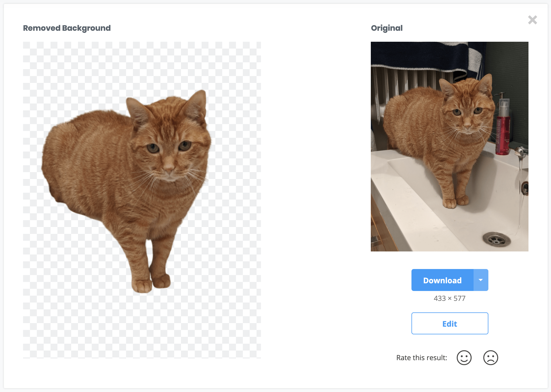Click the removed-background cat image
Viewport: 551px width, 392px height.
(142, 200)
